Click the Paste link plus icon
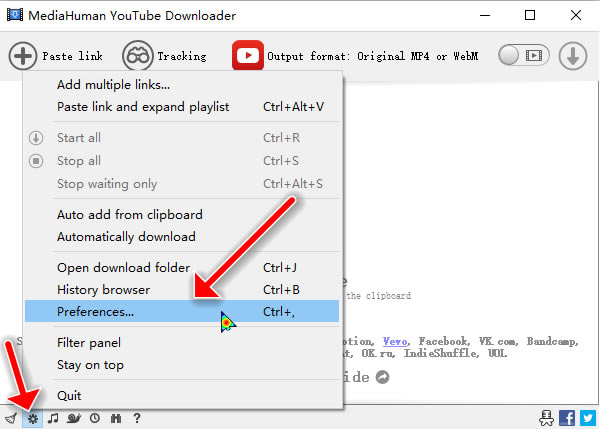Screen dimensions: 600x429 click(23, 56)
